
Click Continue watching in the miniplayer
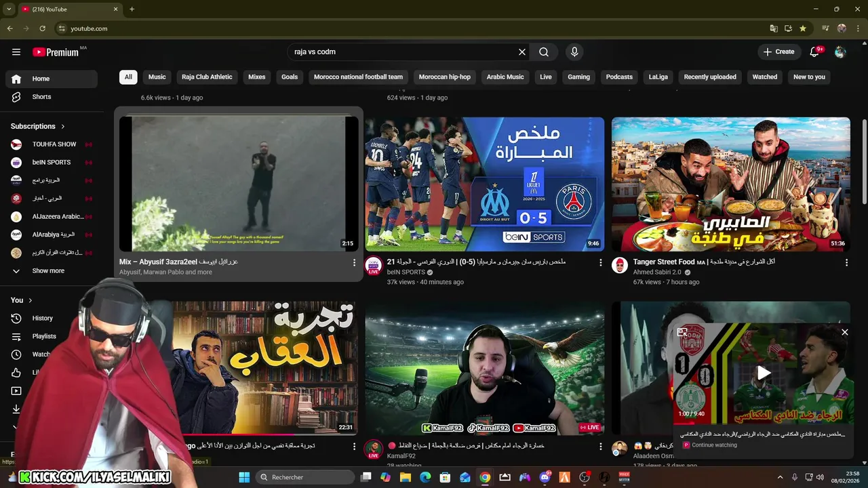714,445
